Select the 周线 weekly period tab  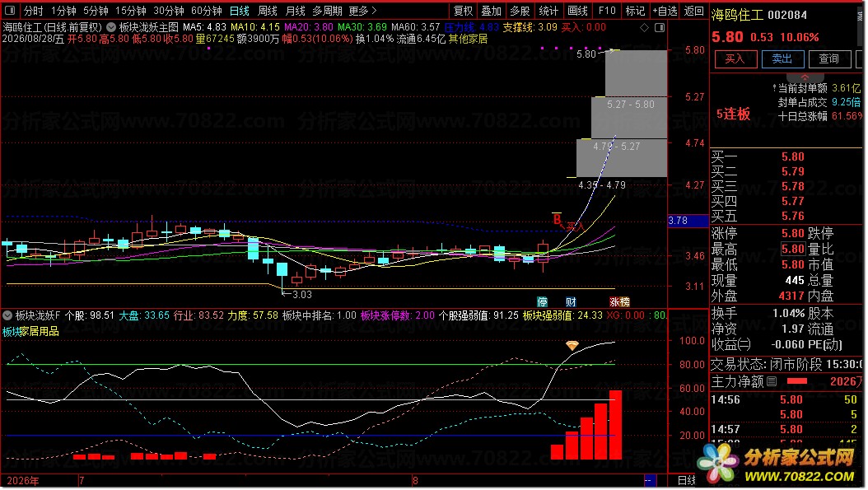coord(268,11)
